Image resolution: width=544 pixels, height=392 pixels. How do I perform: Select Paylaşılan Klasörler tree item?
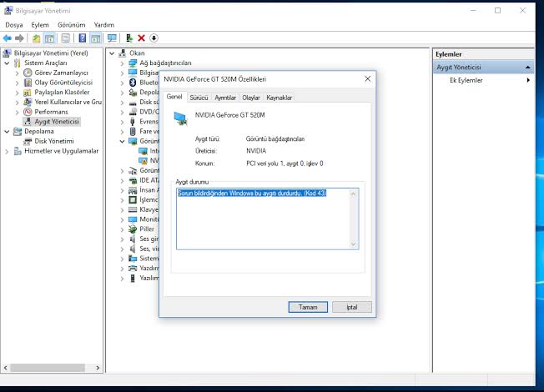click(62, 93)
